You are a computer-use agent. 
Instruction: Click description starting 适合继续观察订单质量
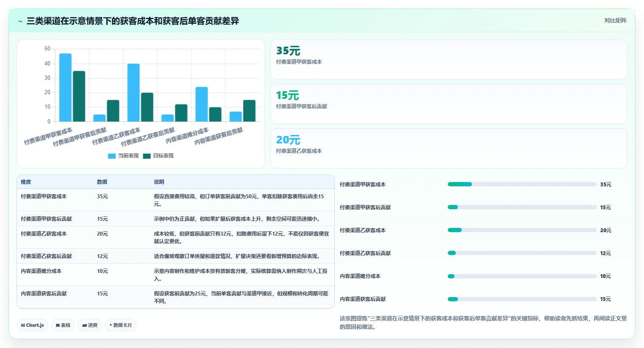[237, 256]
